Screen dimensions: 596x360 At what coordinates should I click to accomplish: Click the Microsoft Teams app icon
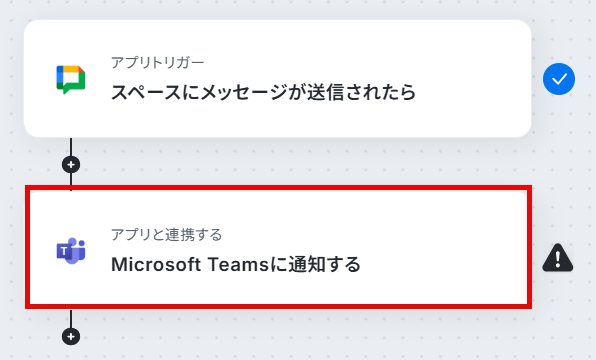[x=71, y=251]
